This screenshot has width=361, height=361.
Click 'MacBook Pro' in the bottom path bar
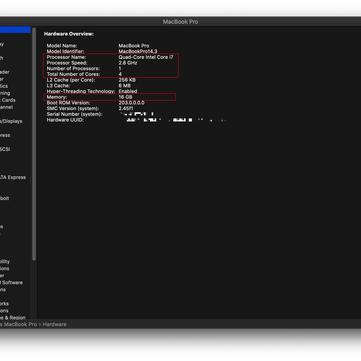click(x=20, y=324)
